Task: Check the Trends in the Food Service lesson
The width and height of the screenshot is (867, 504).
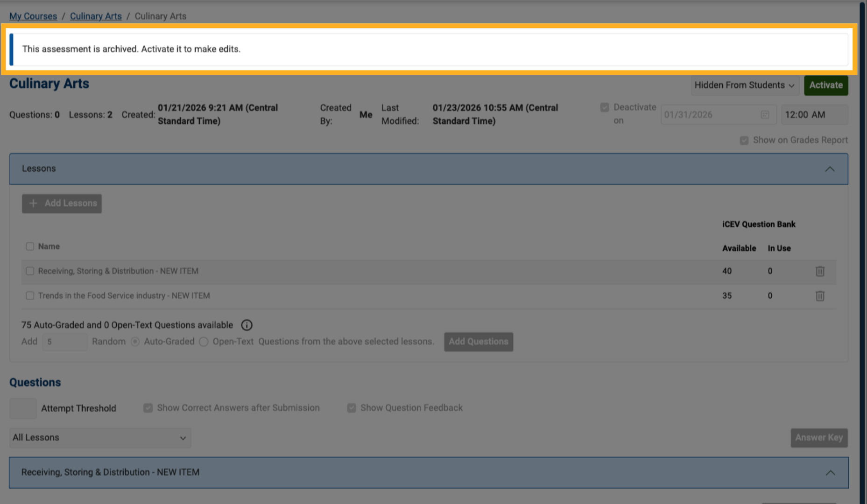Action: [30, 296]
